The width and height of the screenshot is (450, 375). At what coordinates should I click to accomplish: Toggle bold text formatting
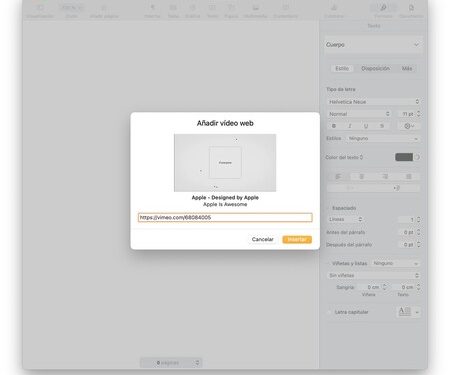coord(334,126)
